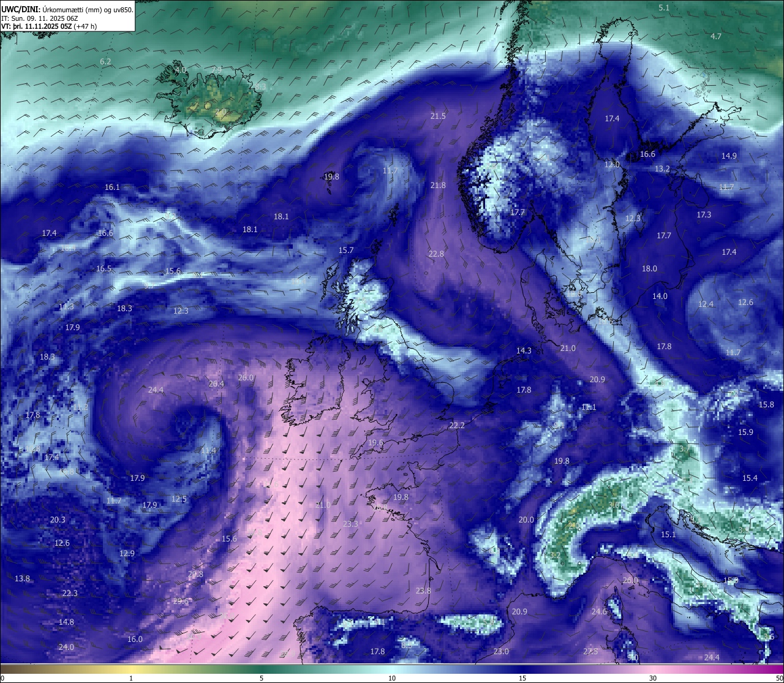Click the 21.5 value label
Screen dimensions: 784x683
coord(438,116)
